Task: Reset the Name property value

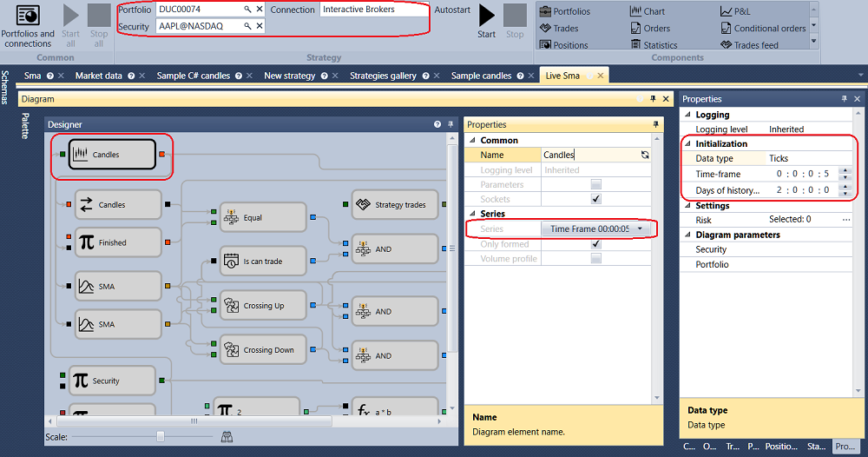Action: [x=645, y=156]
